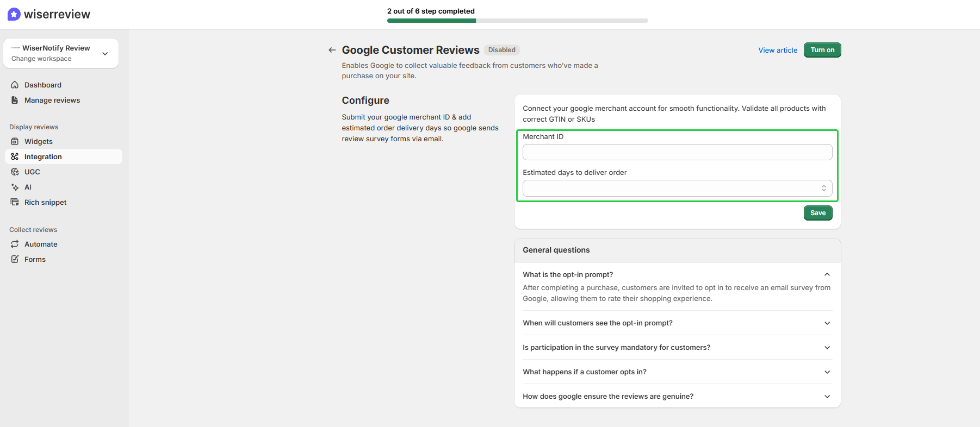Click the 'Collect reviews' section label

pos(33,230)
